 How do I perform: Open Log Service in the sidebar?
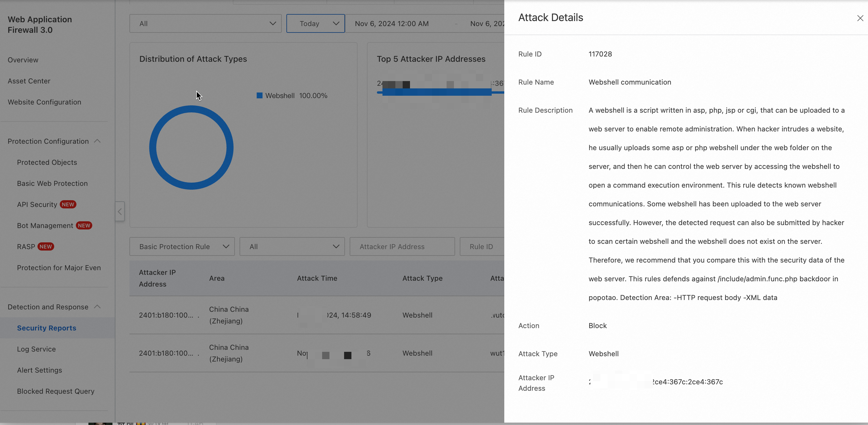pos(36,349)
